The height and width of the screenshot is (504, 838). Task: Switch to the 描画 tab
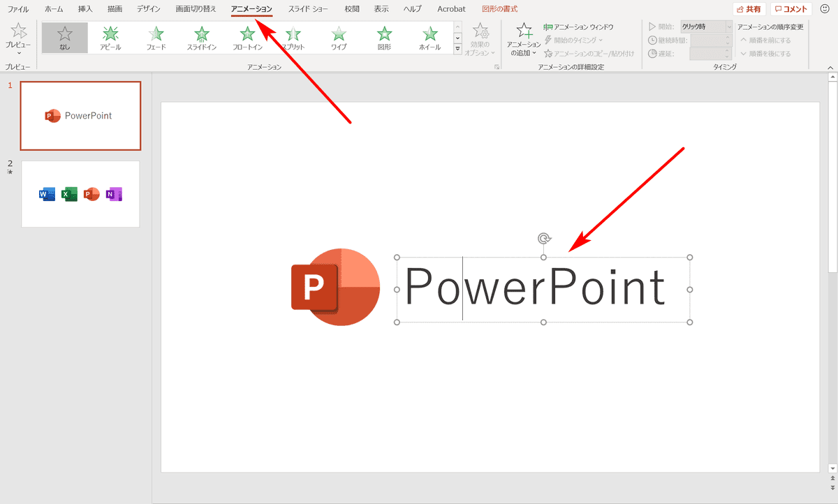115,9
